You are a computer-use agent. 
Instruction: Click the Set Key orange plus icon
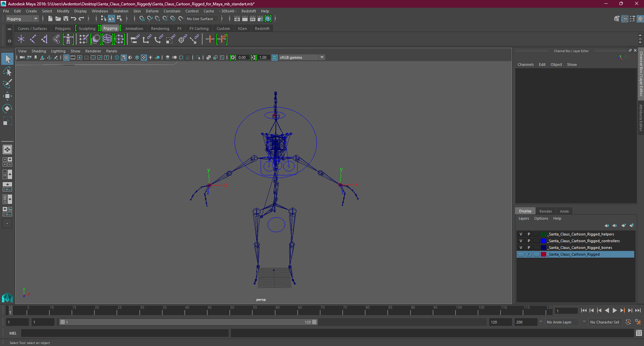pos(210,39)
